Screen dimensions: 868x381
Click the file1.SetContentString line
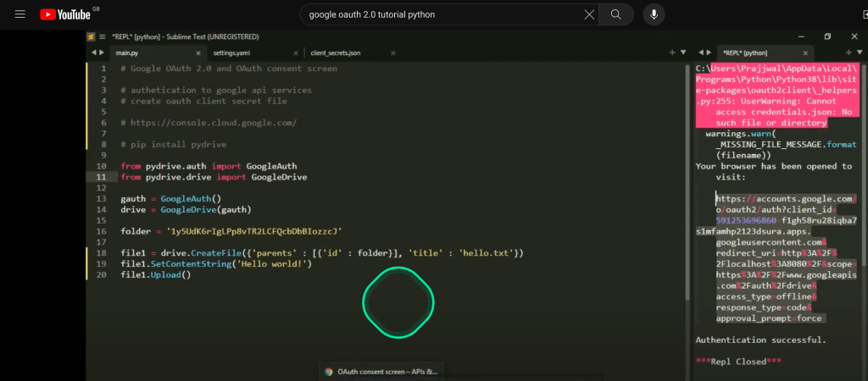click(x=216, y=264)
